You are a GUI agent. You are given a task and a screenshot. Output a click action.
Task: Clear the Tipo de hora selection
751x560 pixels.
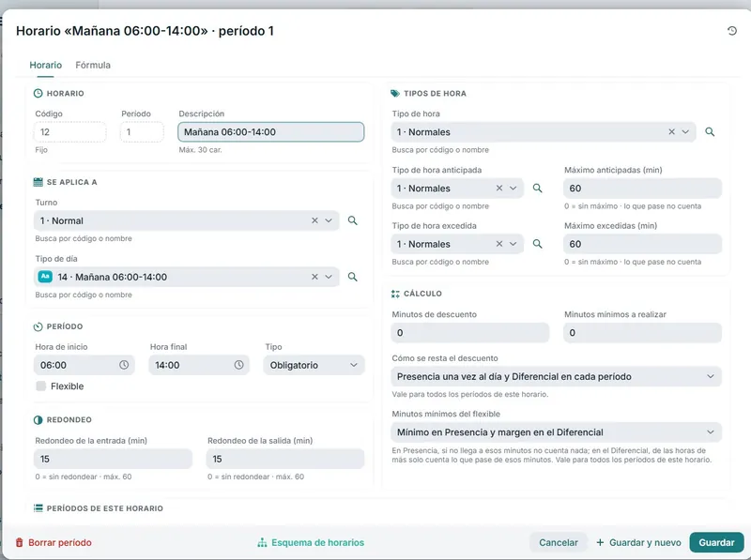coord(671,131)
